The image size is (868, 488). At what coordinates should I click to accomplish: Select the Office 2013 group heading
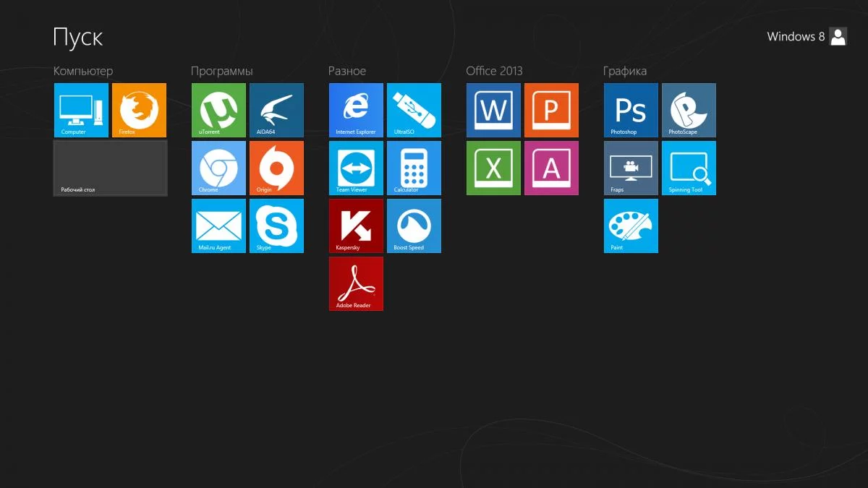click(494, 71)
